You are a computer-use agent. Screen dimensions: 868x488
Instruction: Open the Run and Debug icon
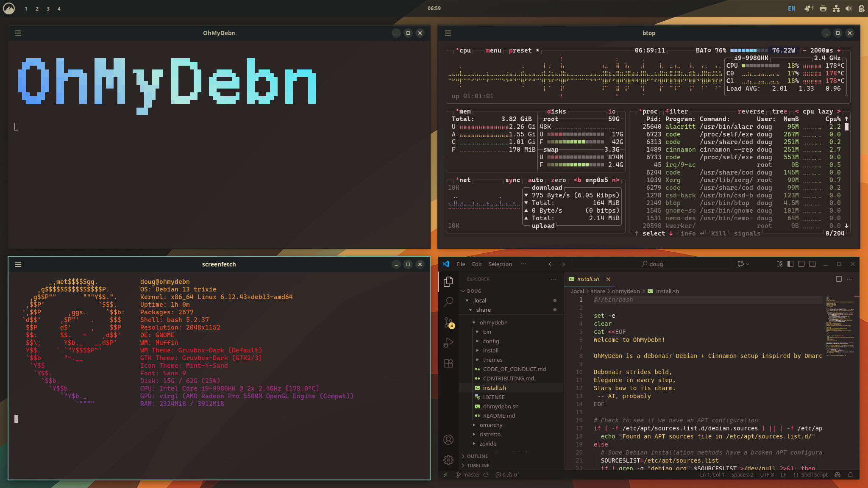coord(448,343)
